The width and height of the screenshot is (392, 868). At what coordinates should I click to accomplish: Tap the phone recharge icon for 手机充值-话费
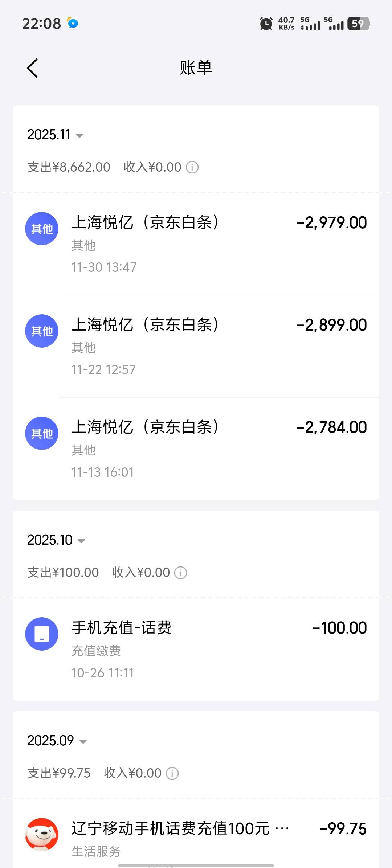(42, 634)
